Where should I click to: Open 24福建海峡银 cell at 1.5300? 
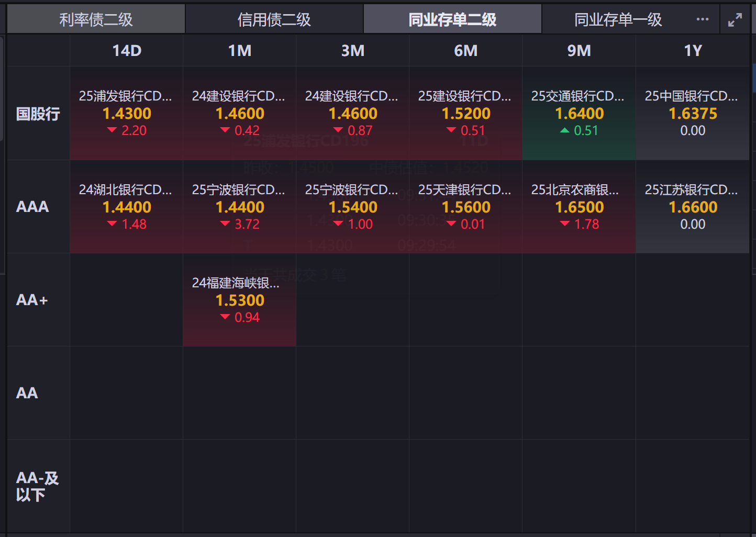pos(239,300)
